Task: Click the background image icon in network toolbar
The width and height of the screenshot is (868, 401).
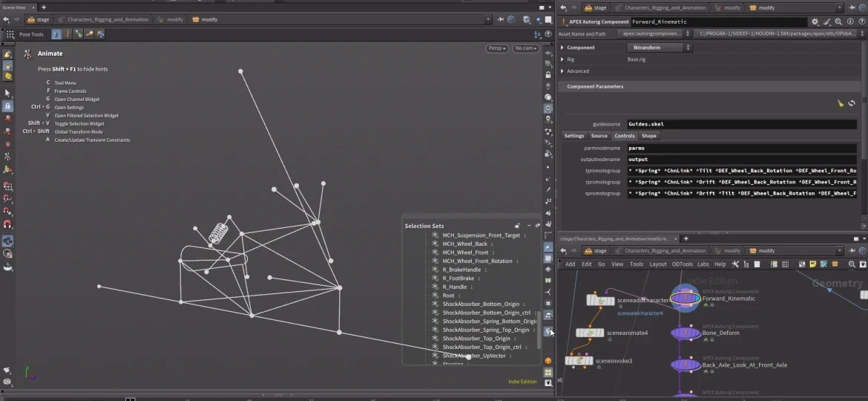Action: (x=823, y=264)
